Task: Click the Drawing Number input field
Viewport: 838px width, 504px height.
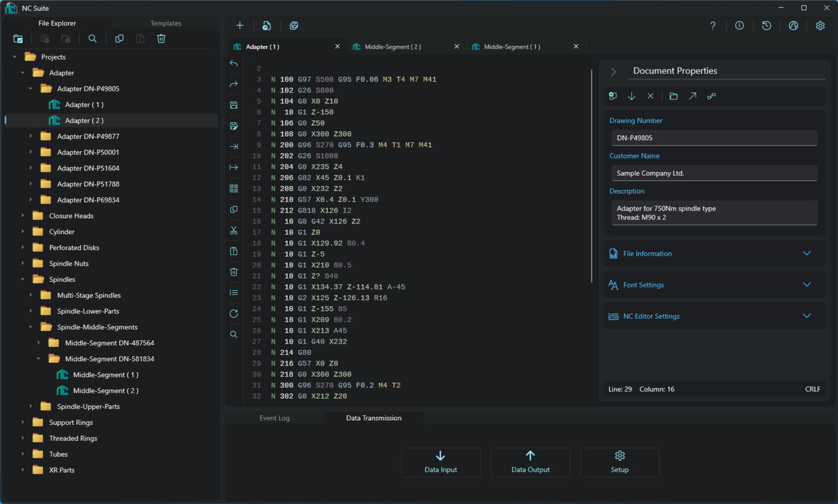Action: [714, 138]
